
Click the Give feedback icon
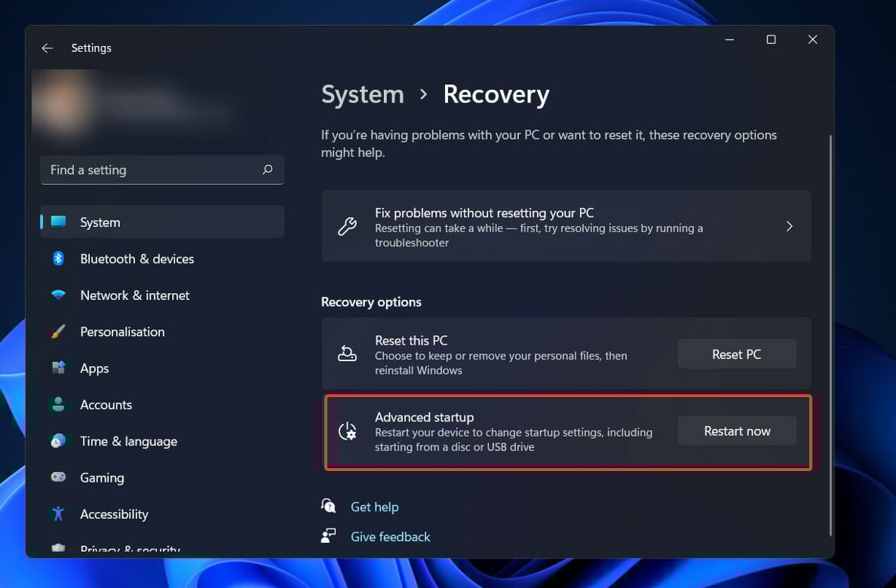[x=327, y=535]
